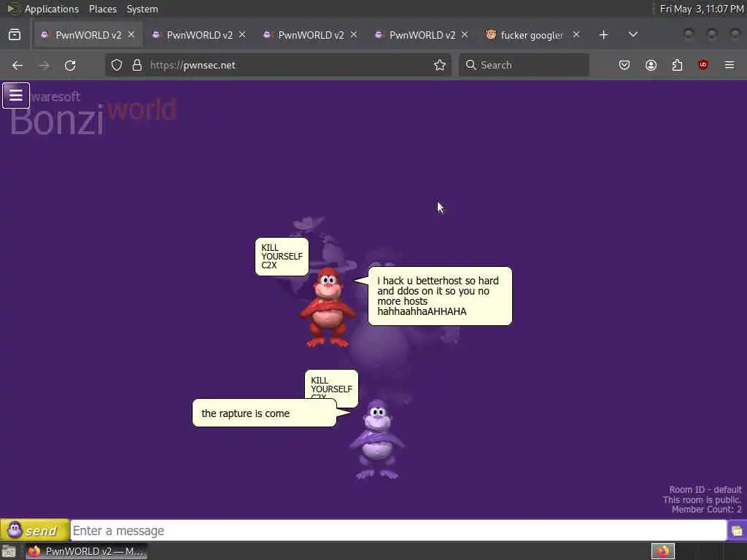
Task: Close the second PwnWORLD v2 tab
Action: pos(242,35)
